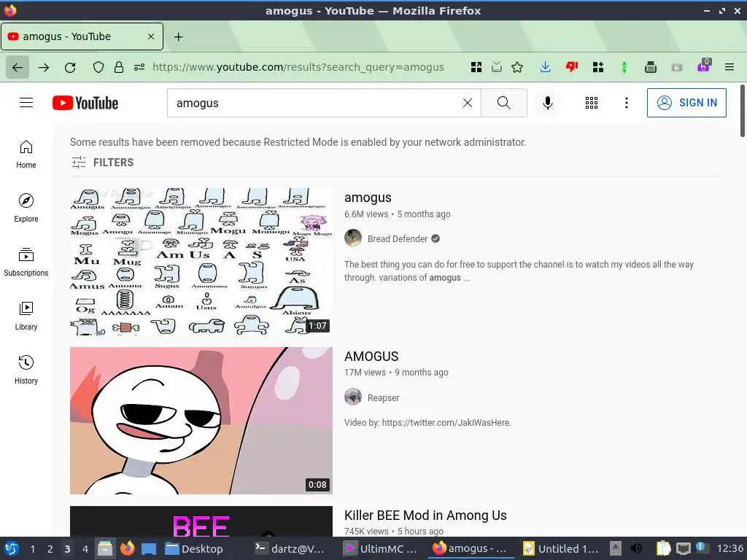Open Library in the sidebar
The width and height of the screenshot is (747, 560).
[x=26, y=316]
